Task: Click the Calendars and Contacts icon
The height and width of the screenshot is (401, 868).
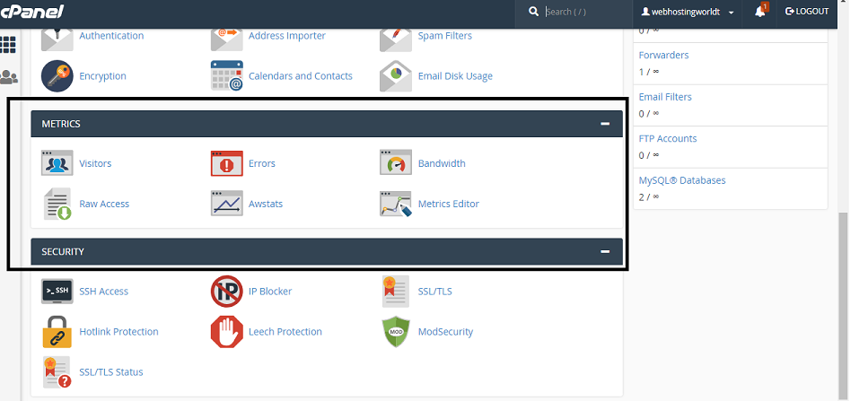Action: click(x=226, y=75)
